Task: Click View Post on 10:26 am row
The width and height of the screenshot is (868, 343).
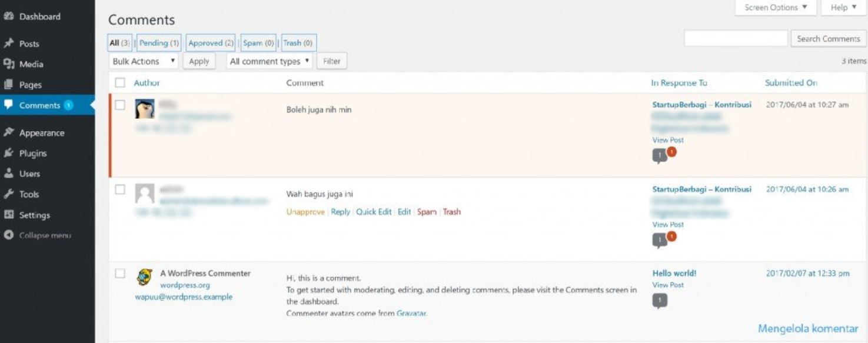Action: [x=668, y=224]
